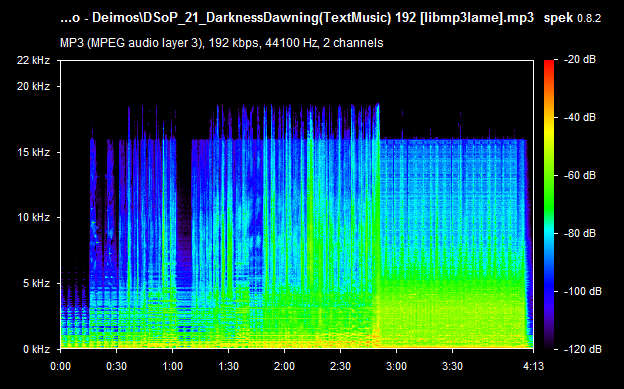The image size is (624, 389).
Task: Click the 15 kHz frequency label
Action: [33, 152]
